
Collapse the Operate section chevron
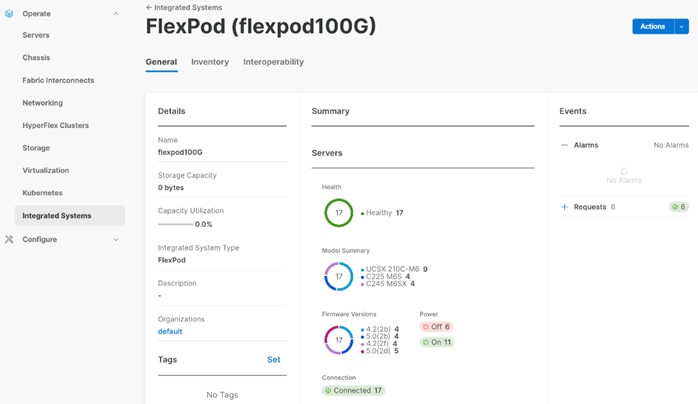coord(116,14)
